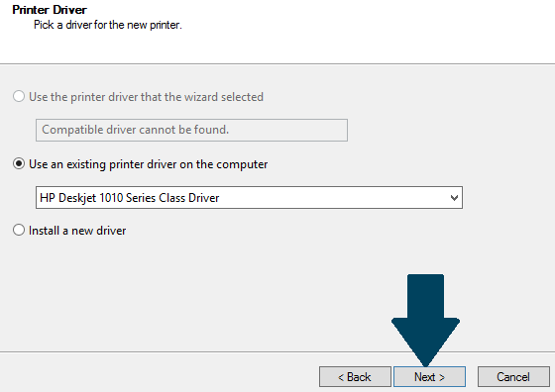Click the 'Printer Driver' heading

(50, 10)
